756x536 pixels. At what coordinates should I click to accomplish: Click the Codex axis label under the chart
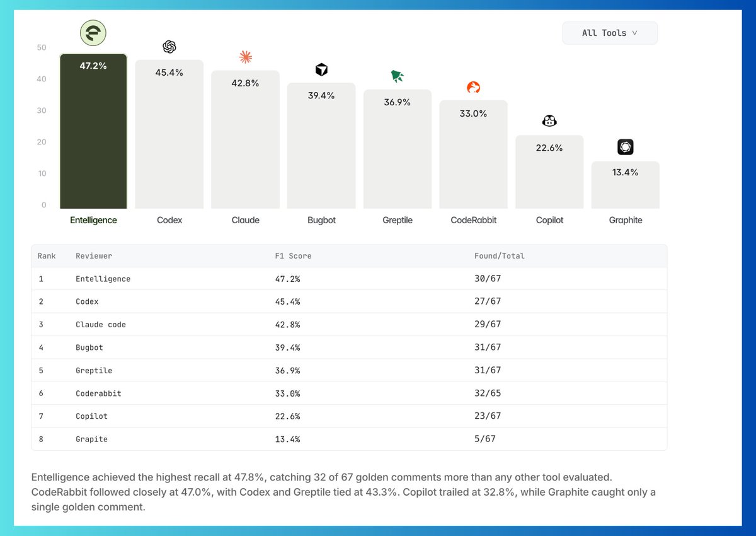coord(169,220)
